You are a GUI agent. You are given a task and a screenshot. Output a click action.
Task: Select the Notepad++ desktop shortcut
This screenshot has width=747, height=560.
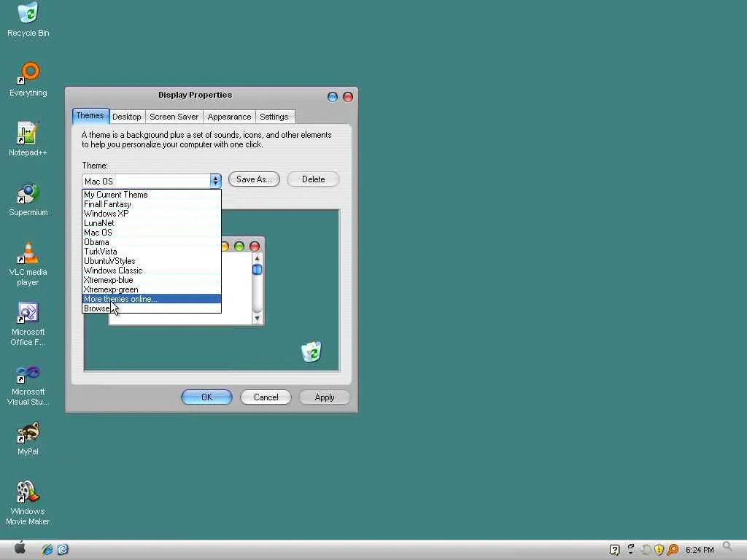[28, 139]
